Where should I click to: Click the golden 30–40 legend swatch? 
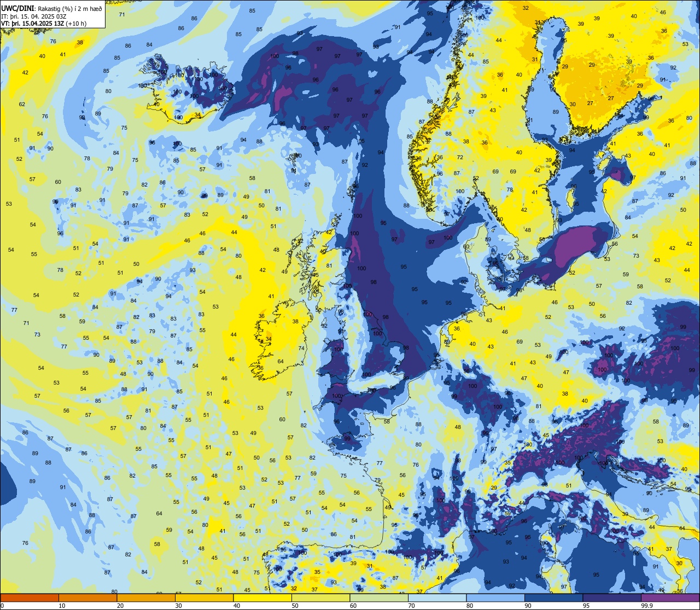204,597
